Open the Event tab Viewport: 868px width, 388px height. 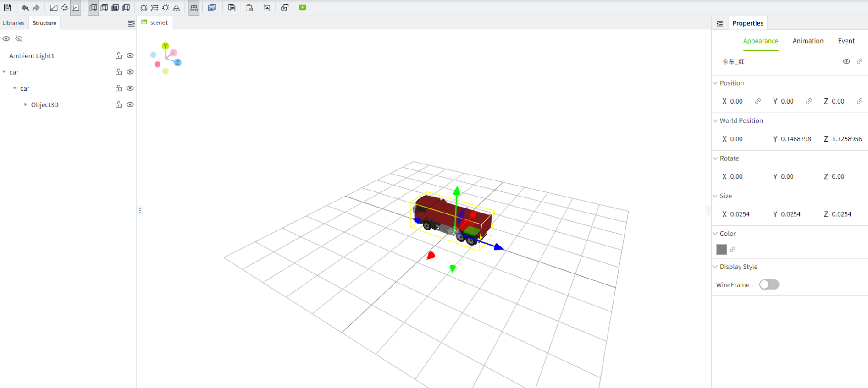(846, 41)
